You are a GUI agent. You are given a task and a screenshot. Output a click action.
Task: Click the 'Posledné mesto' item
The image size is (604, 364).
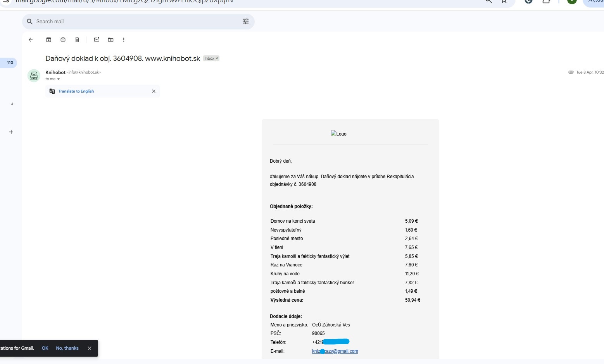pyautogui.click(x=287, y=239)
